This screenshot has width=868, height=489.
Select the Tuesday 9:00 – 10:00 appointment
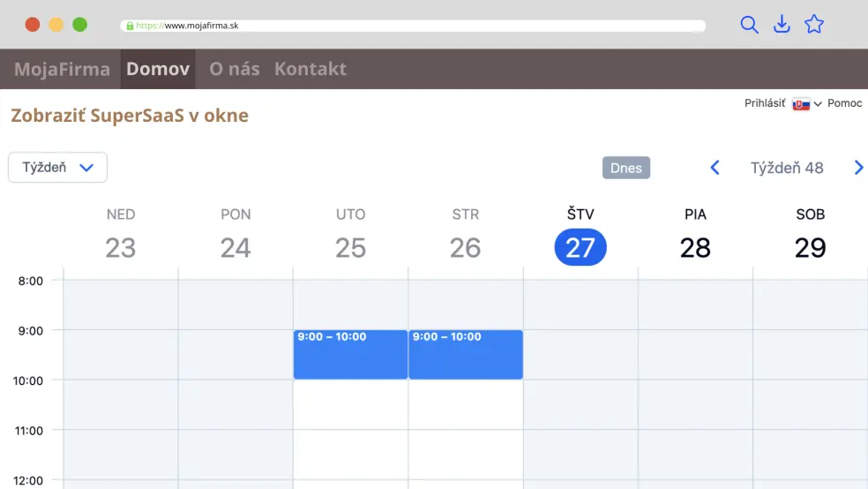[350, 355]
